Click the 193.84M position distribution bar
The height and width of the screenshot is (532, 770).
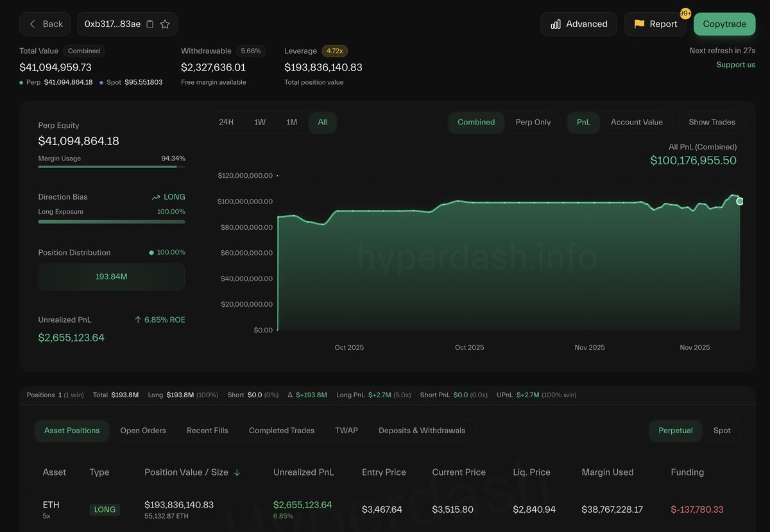pyautogui.click(x=111, y=277)
